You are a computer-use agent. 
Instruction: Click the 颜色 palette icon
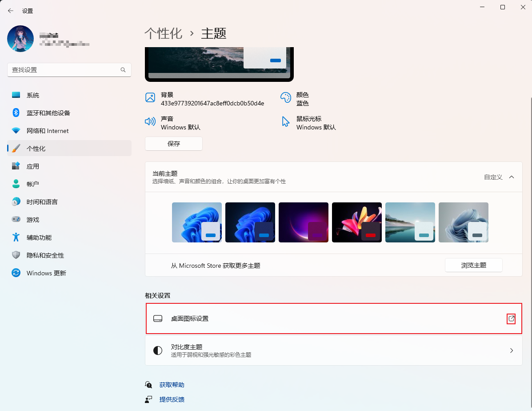coord(286,97)
